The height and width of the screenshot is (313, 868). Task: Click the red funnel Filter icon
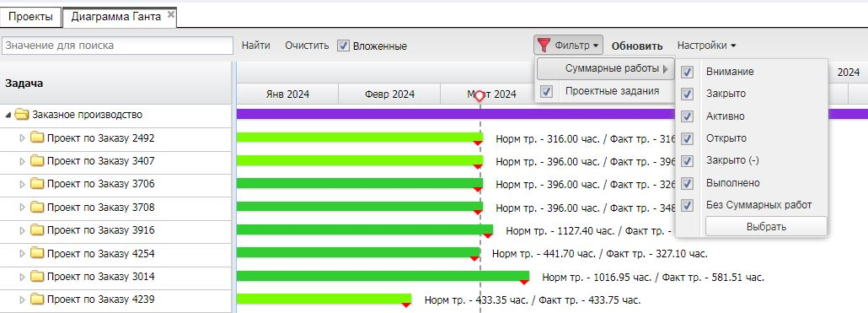coord(544,46)
